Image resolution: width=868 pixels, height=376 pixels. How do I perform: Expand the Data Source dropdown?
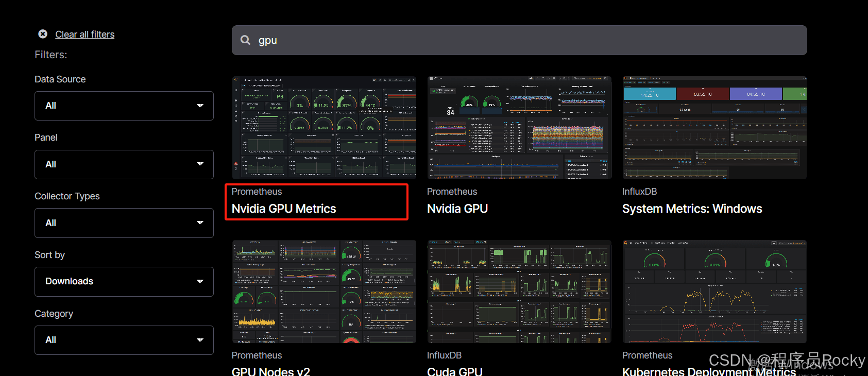tap(124, 106)
